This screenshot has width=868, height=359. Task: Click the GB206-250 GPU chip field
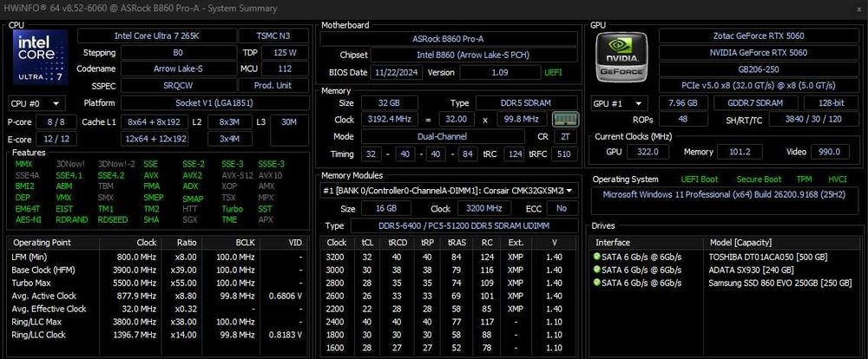coord(759,69)
